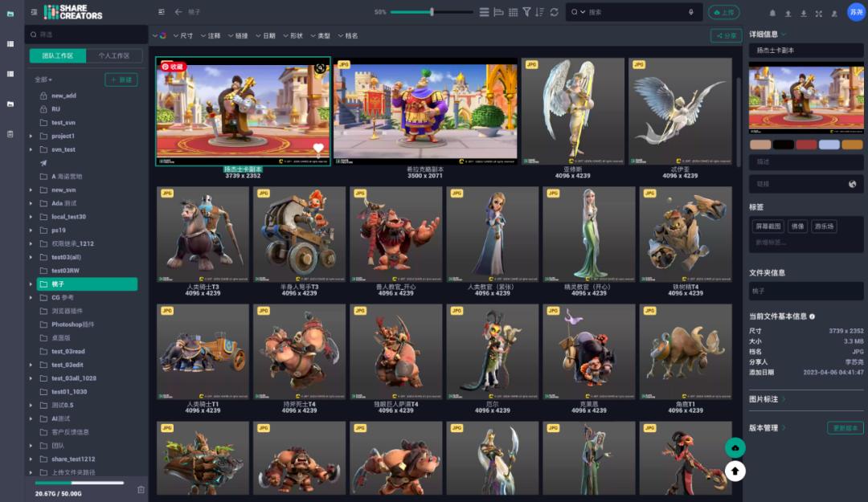Click the orange color swatch

[853, 145]
